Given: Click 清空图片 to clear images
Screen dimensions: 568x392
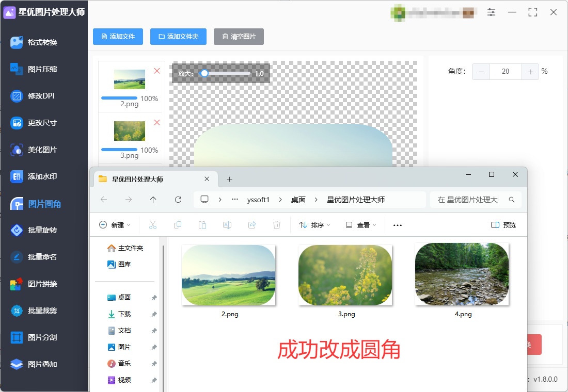Looking at the screenshot, I should (239, 37).
